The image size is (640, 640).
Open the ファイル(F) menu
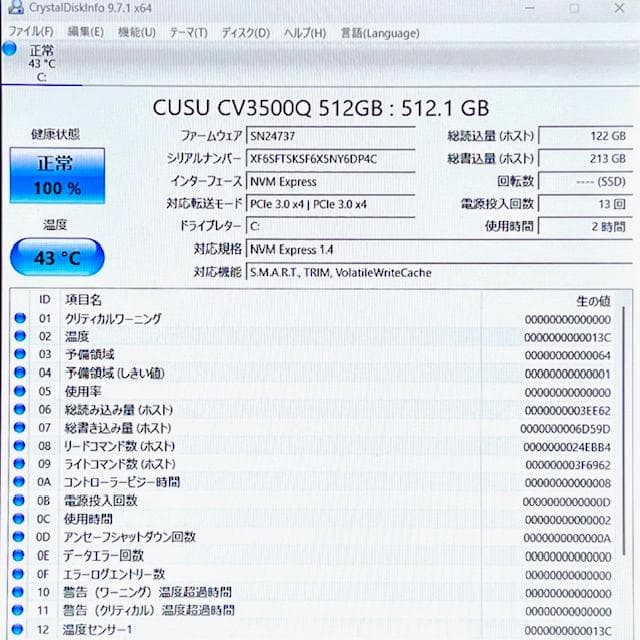[x=31, y=32]
